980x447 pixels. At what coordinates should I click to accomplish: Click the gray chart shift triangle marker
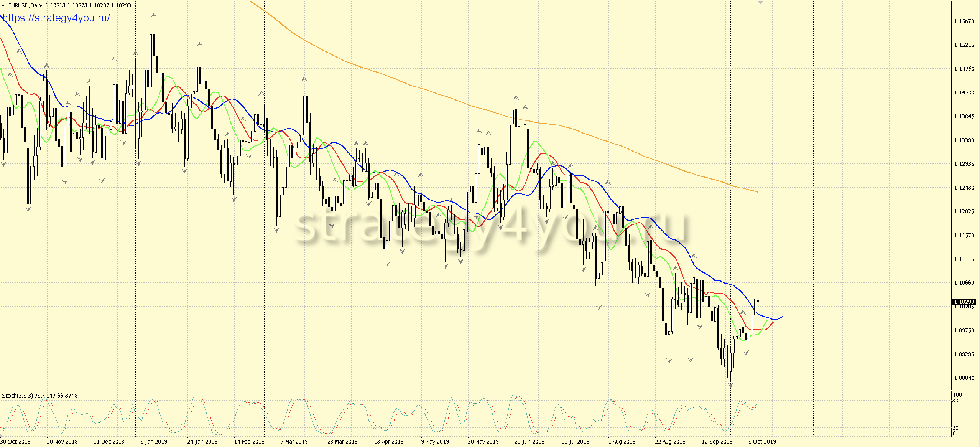coord(760,2)
